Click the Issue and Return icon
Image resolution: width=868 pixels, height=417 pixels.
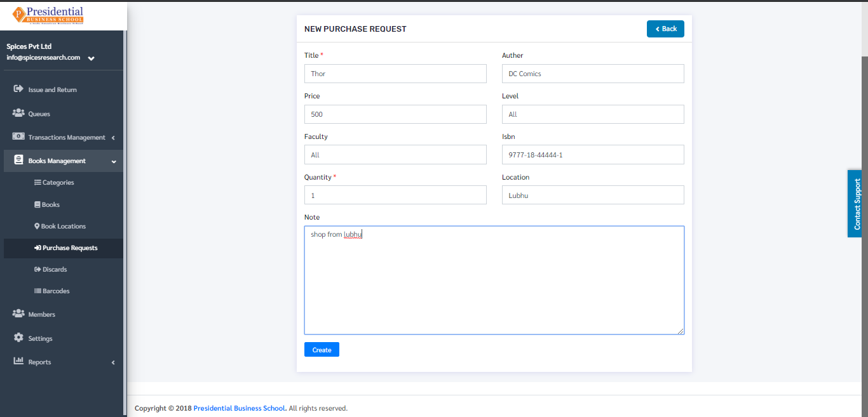click(18, 89)
